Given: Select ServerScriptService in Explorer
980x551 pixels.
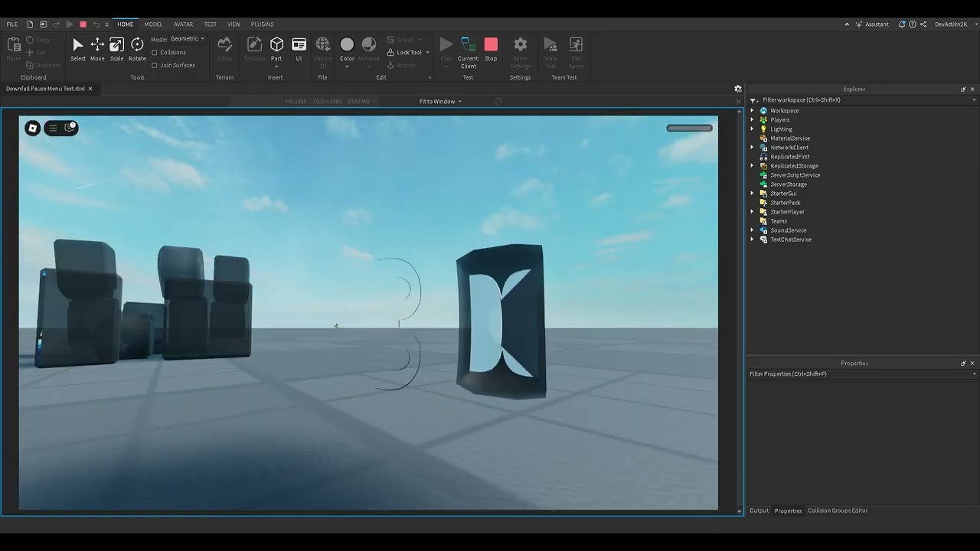Looking at the screenshot, I should (x=795, y=175).
